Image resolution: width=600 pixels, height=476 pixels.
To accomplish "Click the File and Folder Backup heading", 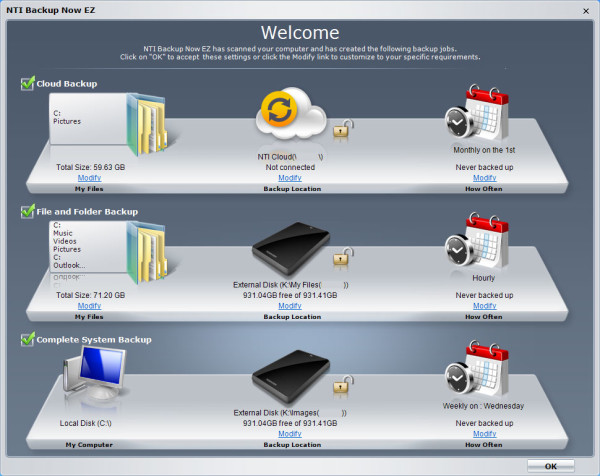I will pyautogui.click(x=87, y=212).
